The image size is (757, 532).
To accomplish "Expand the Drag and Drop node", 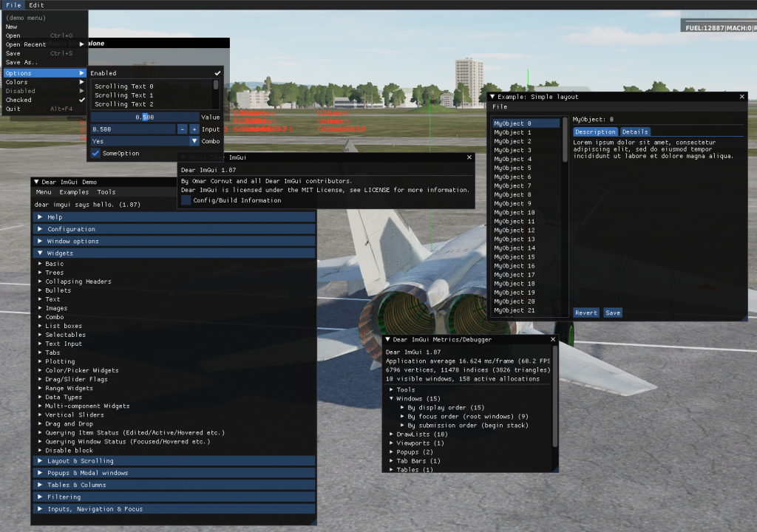I will [x=41, y=424].
